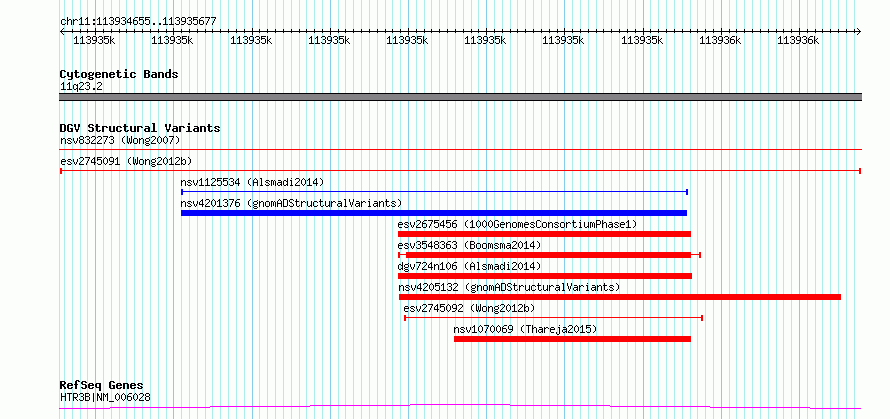Open variant nsv1125534 (Alsmadi2014) label

coord(252,182)
